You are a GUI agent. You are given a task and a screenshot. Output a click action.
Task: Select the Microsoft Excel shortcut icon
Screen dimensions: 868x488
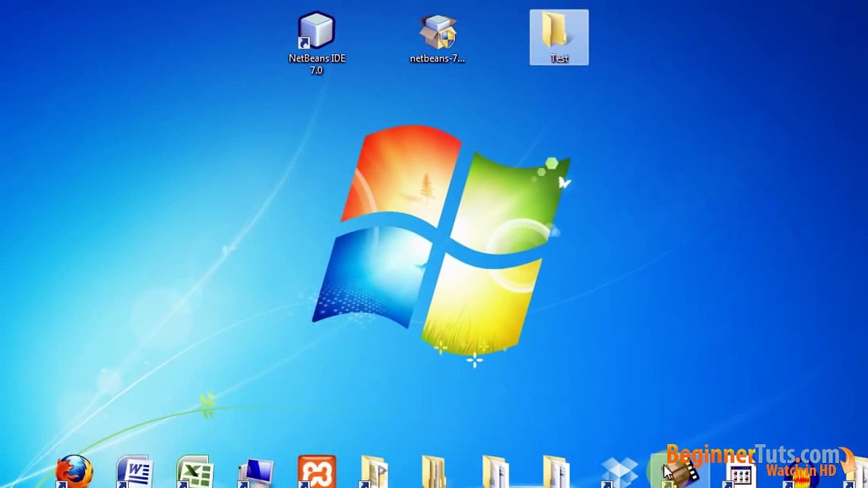coord(195,472)
